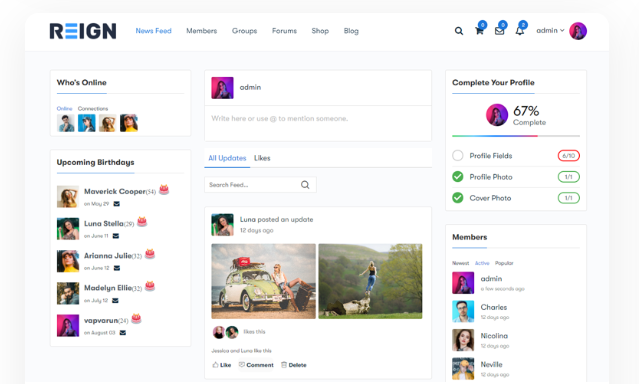This screenshot has width=639, height=384.
Task: Click birthday cake icon next to Arianna Julie
Action: coord(150,254)
